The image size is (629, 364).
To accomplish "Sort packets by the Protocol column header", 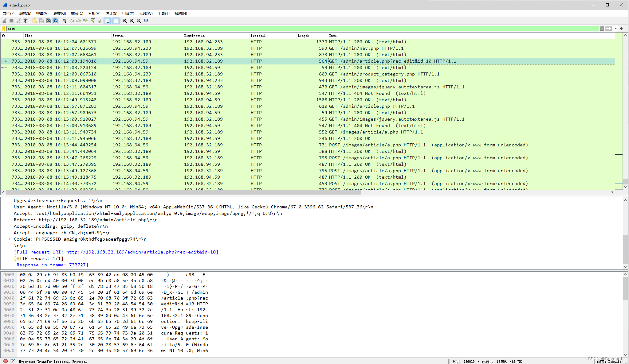I will tap(273, 36).
